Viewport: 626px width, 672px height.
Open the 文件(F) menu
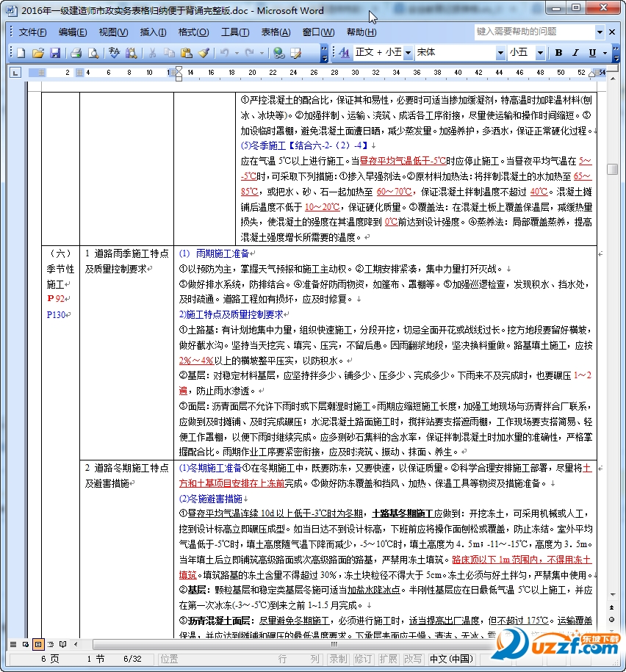[x=32, y=32]
